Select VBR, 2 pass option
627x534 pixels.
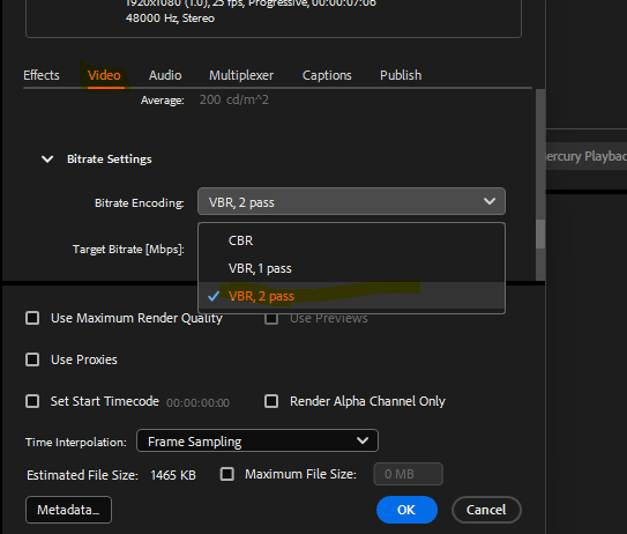click(x=351, y=296)
